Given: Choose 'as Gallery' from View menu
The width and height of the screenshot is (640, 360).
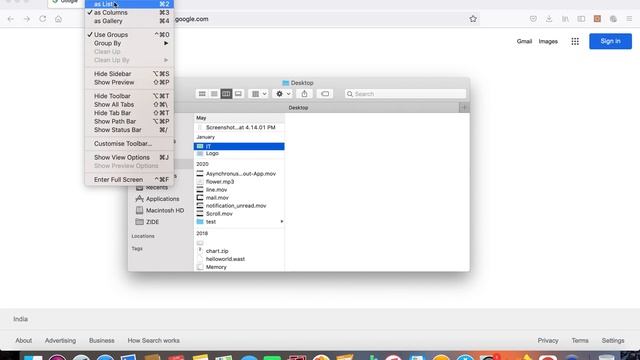Looking at the screenshot, I should (x=129, y=21).
